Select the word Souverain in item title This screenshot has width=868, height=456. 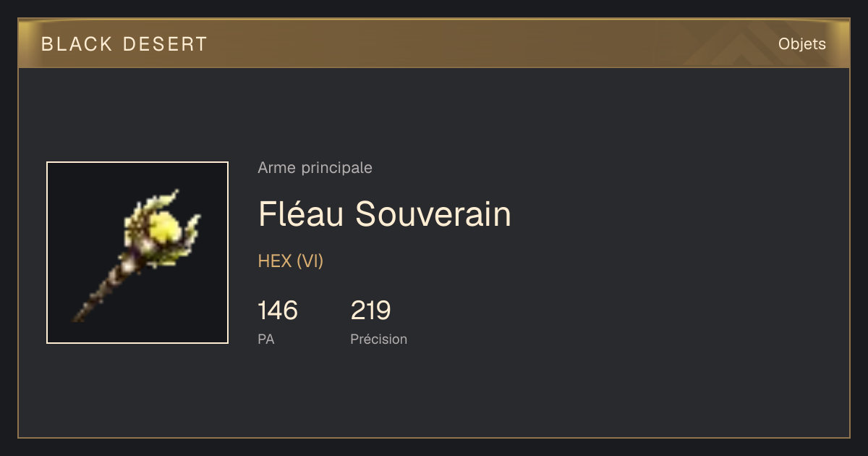click(x=433, y=214)
